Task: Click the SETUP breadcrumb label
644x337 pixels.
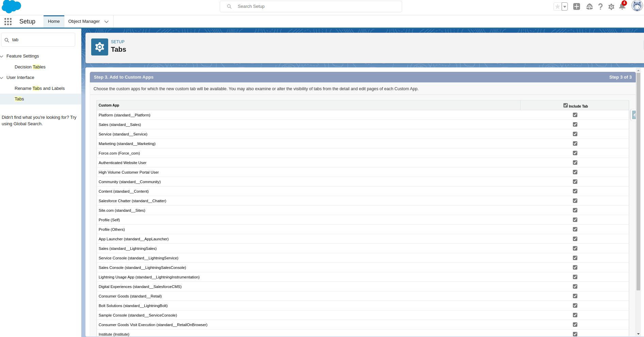Action: 118,42
